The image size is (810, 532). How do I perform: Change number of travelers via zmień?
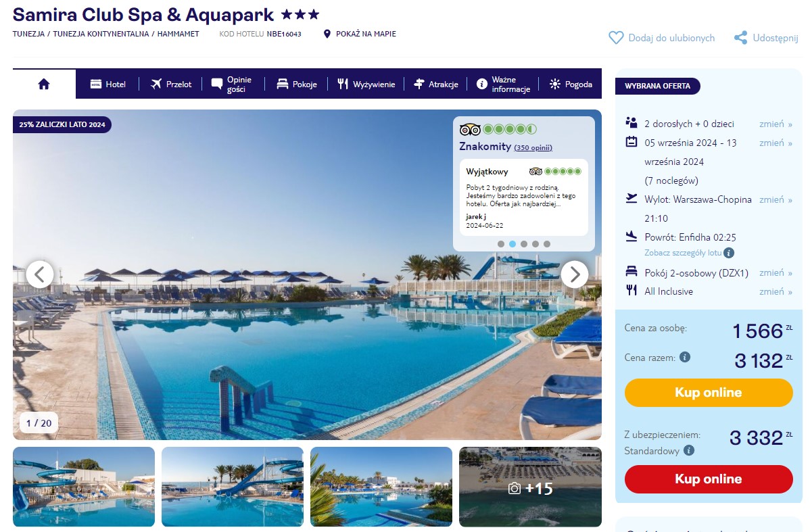click(x=776, y=124)
